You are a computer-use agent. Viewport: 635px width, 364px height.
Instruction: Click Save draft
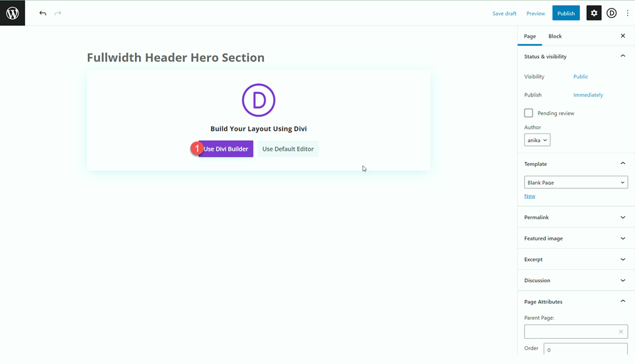[x=504, y=13]
